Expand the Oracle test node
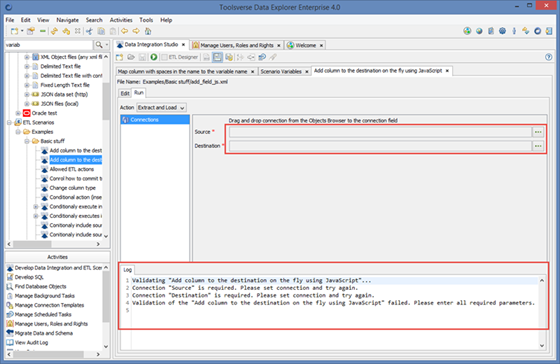 (18, 113)
